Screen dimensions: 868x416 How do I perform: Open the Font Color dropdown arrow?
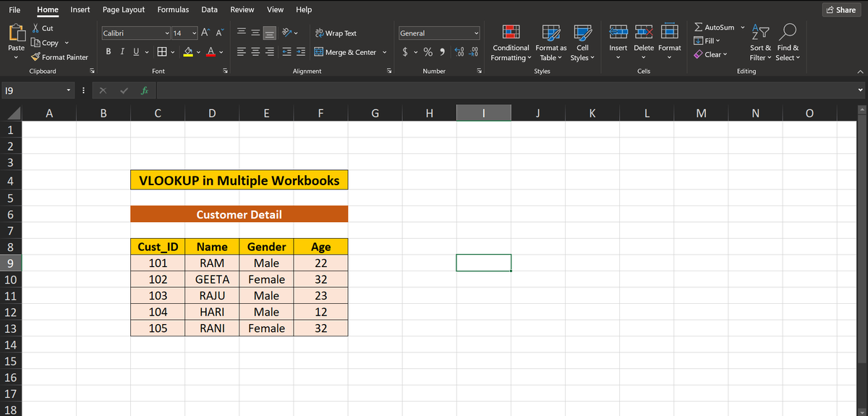[x=220, y=52]
